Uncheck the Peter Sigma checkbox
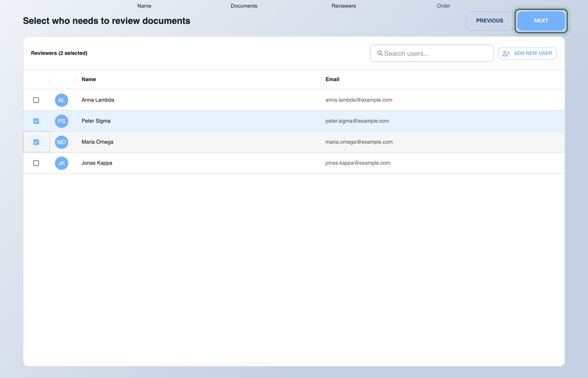 (36, 121)
